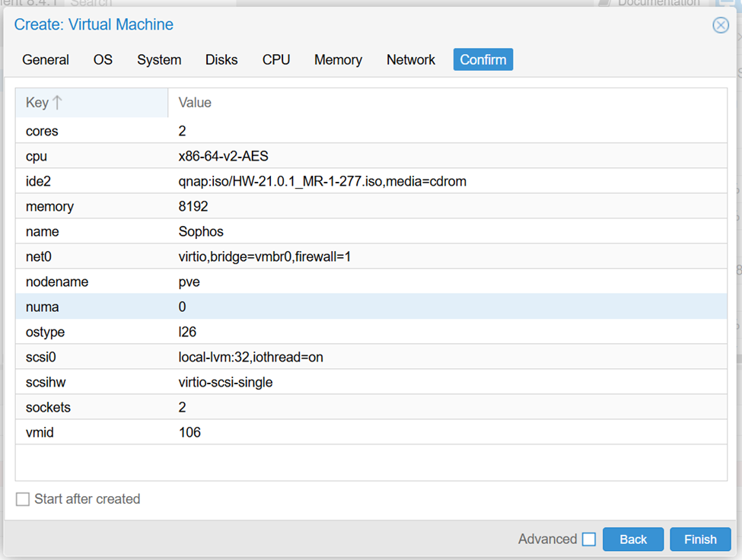Enable Start after created checkbox
The image size is (742, 560).
point(24,499)
